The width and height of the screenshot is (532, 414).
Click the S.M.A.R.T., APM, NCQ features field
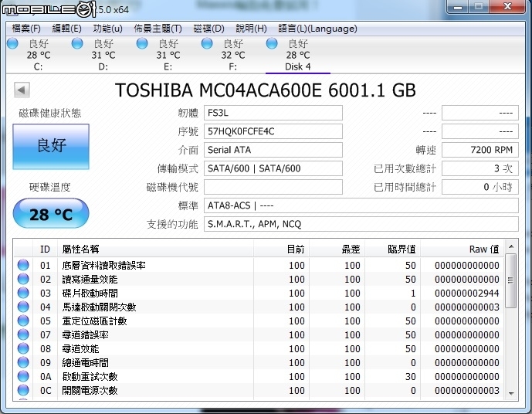coord(361,224)
